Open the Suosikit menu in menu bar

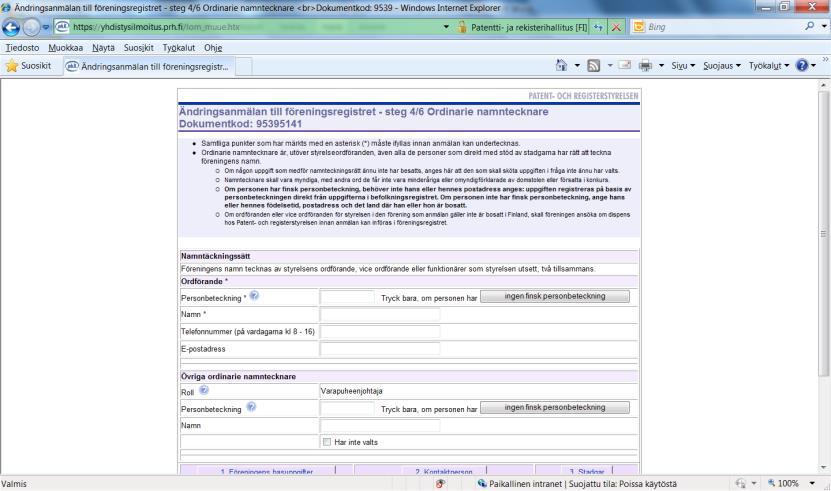click(139, 48)
